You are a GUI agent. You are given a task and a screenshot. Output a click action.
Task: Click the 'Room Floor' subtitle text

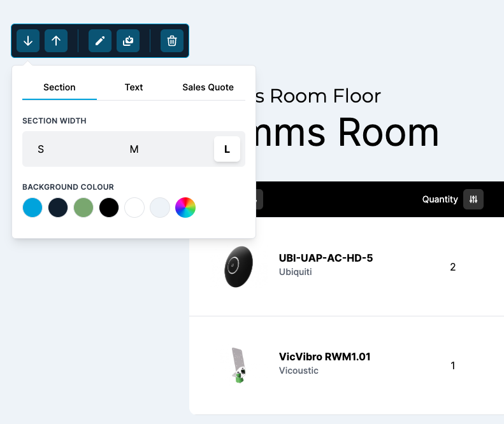coord(326,95)
